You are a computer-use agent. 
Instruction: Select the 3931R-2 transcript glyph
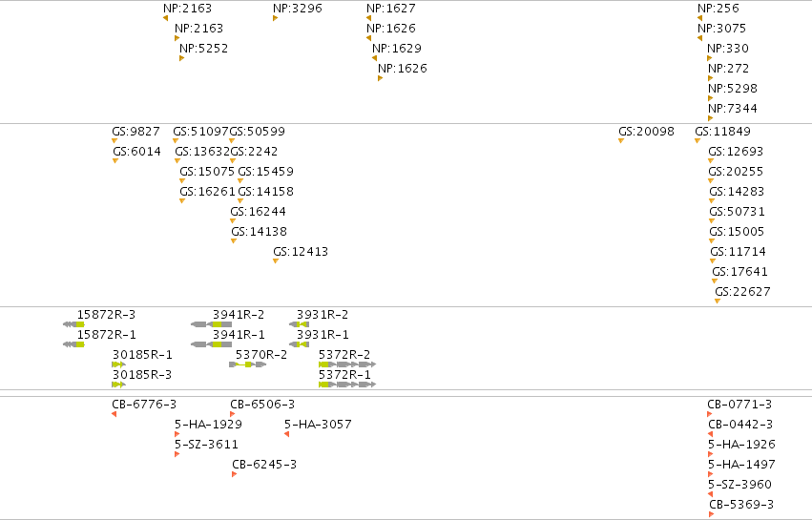click(x=300, y=324)
